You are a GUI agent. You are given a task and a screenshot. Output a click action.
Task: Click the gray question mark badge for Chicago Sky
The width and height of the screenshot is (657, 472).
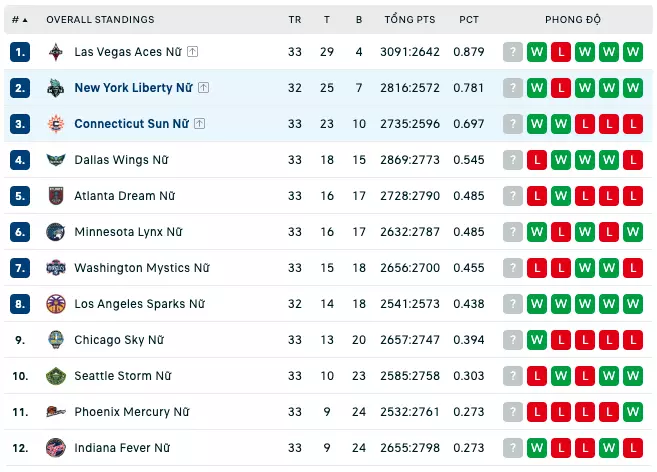513,340
